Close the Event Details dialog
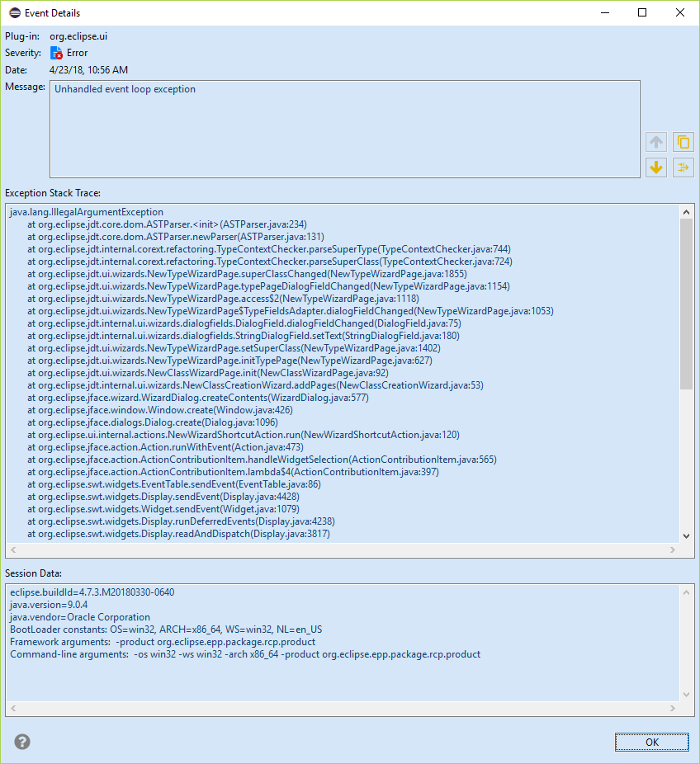 coord(680,12)
